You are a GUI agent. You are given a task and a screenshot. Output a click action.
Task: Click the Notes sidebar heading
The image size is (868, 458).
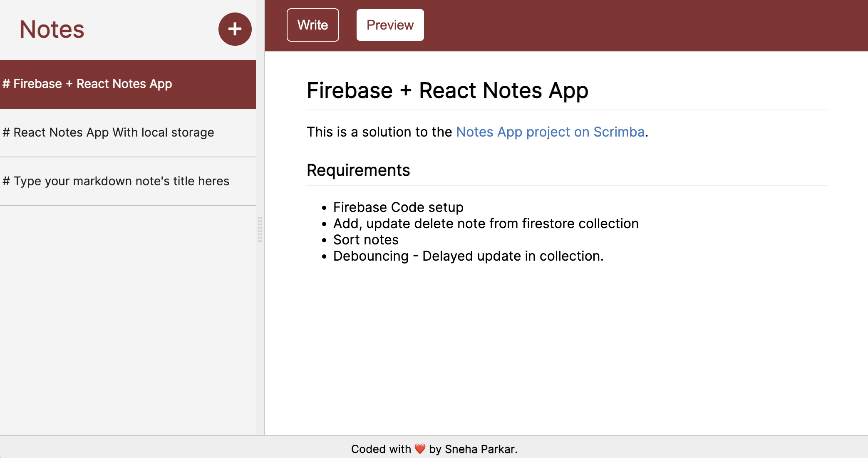pyautogui.click(x=52, y=30)
